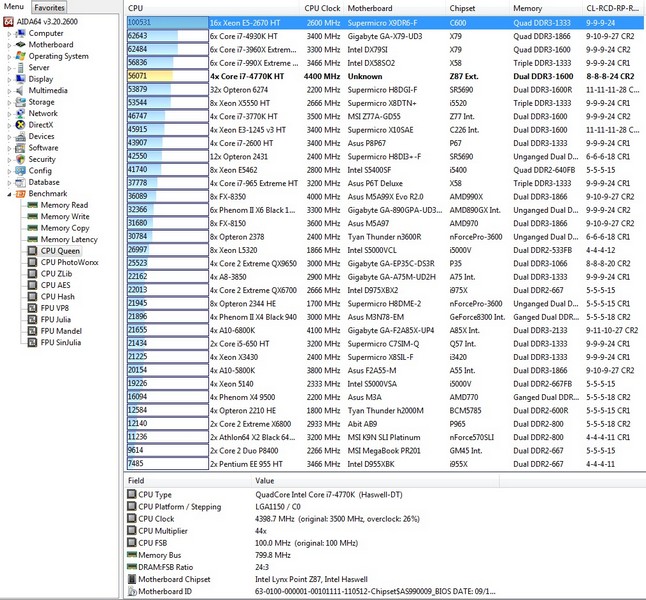This screenshot has width=646, height=600.
Task: Select the Display monitor icon
Action: tap(20, 79)
